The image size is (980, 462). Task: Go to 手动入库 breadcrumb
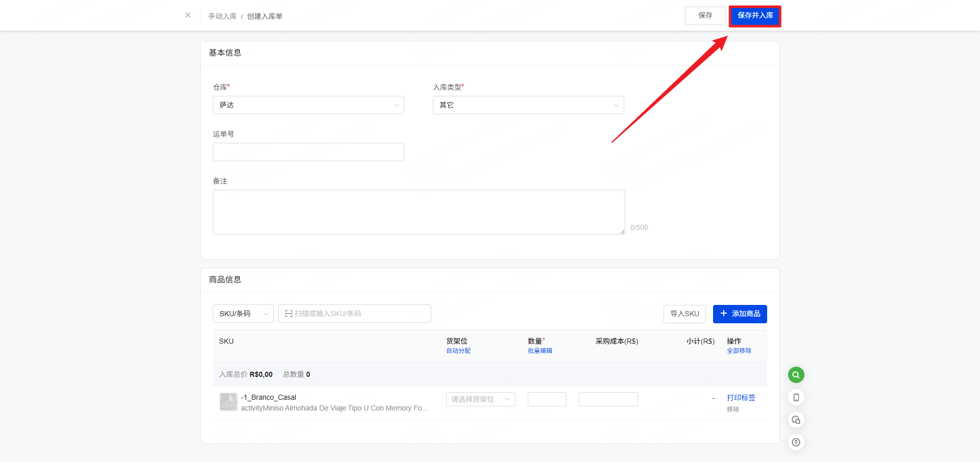pos(223,16)
